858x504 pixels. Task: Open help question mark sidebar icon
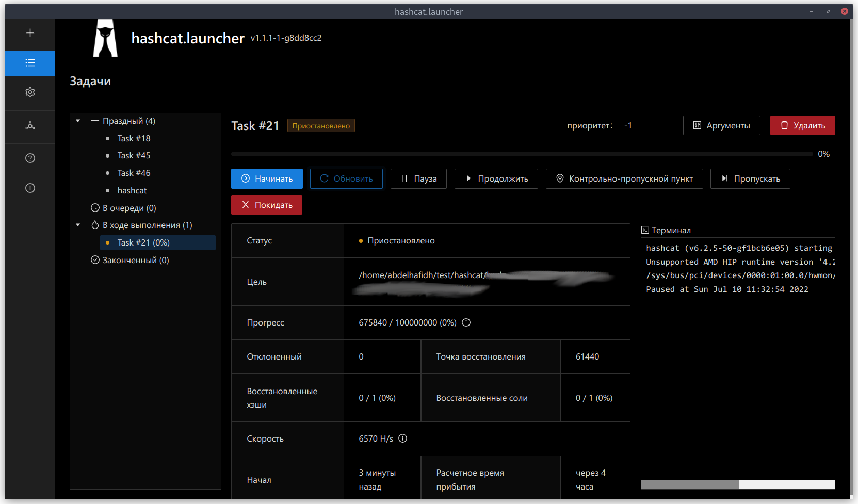click(30, 158)
